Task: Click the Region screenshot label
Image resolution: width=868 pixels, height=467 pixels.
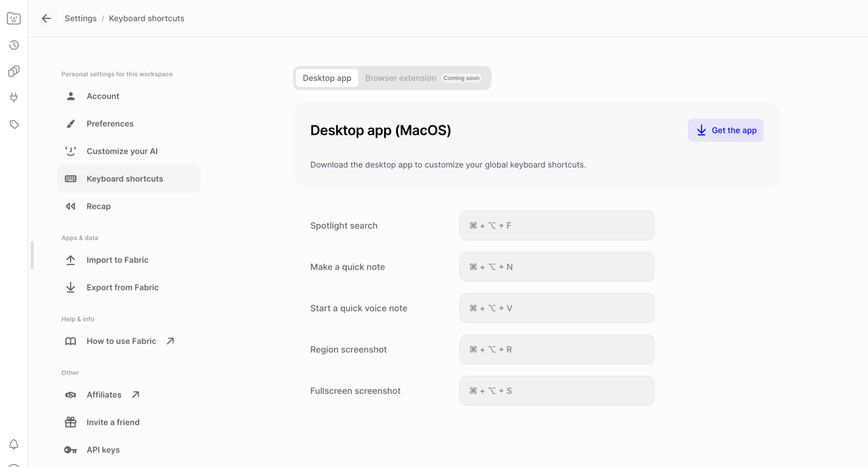Action: (348, 349)
